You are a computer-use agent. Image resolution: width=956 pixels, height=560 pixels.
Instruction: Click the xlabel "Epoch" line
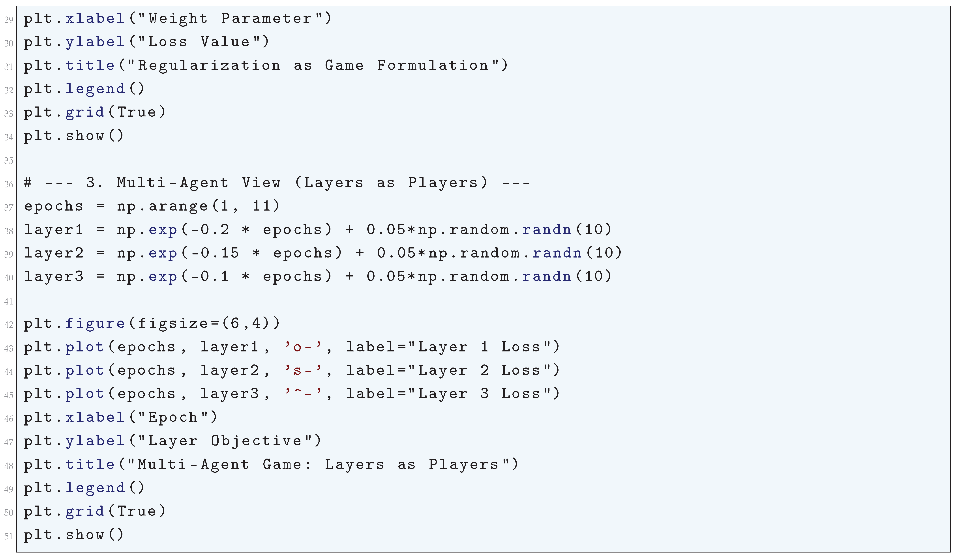[x=121, y=417]
